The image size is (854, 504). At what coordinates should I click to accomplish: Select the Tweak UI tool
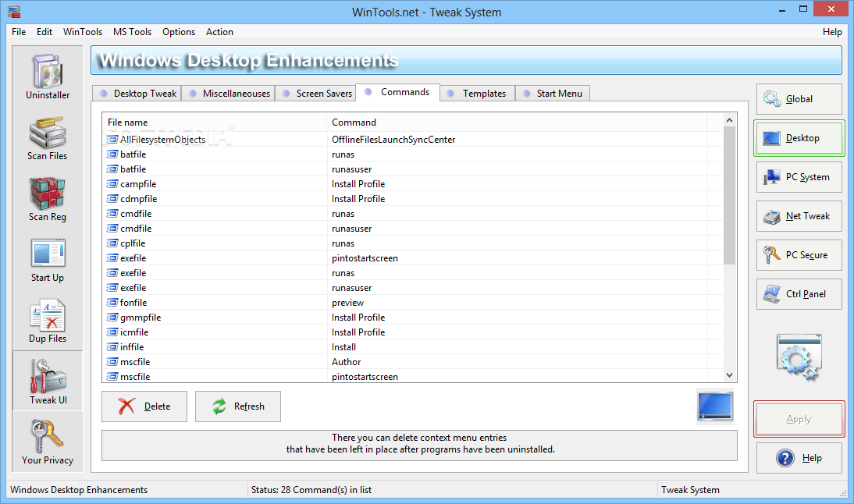coord(48,381)
